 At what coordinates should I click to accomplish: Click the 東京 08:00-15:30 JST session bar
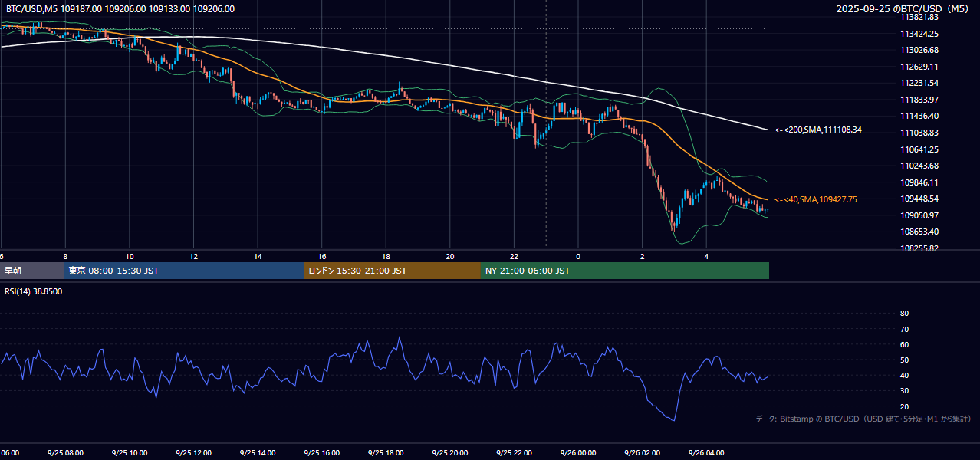tap(184, 271)
